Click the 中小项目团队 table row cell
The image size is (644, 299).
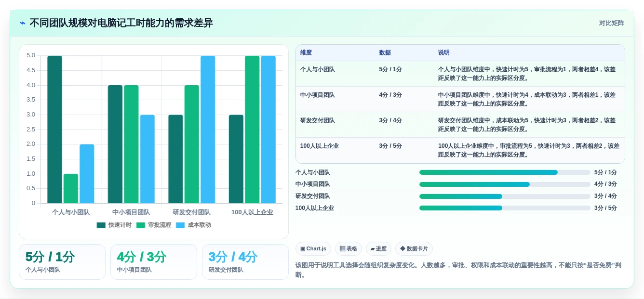[x=318, y=95]
